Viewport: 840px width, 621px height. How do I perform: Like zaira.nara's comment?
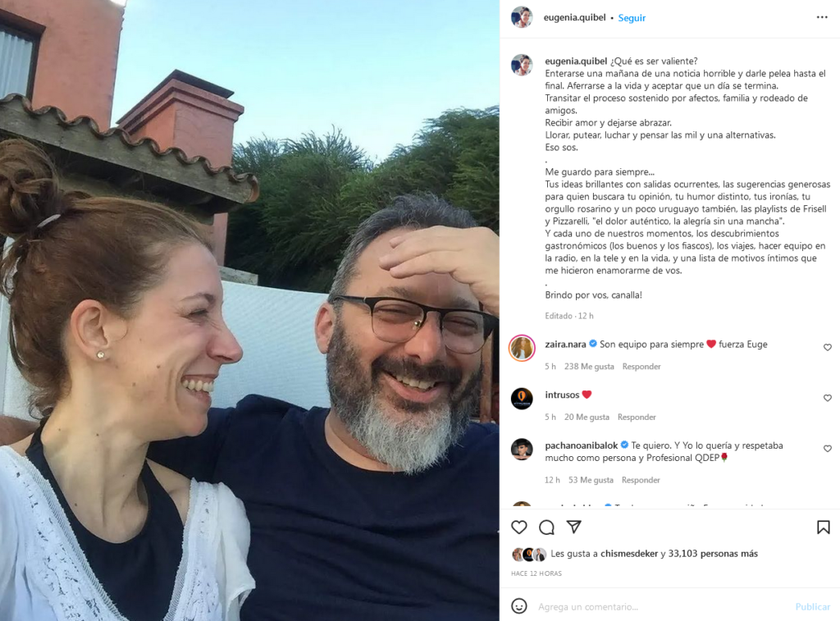click(827, 347)
